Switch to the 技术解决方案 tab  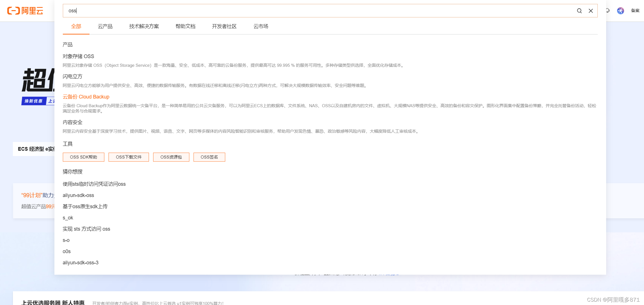point(144,26)
